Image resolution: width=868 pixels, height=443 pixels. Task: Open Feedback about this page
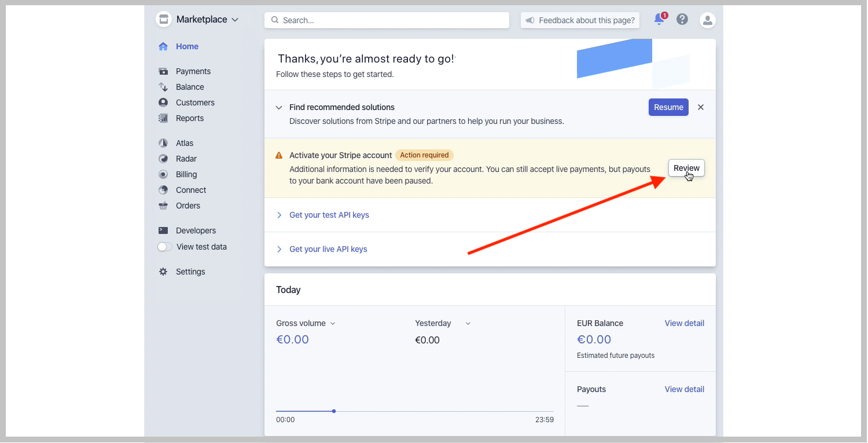pyautogui.click(x=580, y=20)
